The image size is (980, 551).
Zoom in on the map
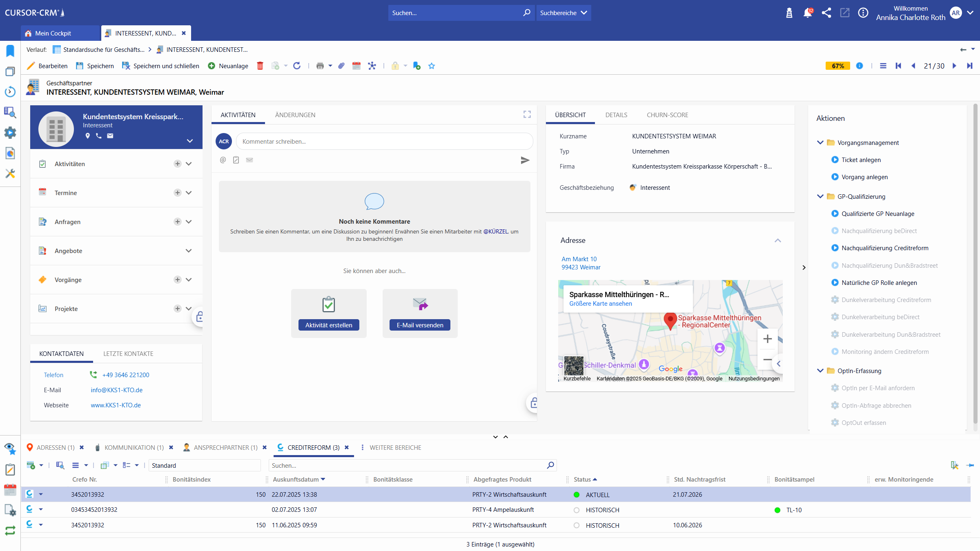pyautogui.click(x=768, y=339)
